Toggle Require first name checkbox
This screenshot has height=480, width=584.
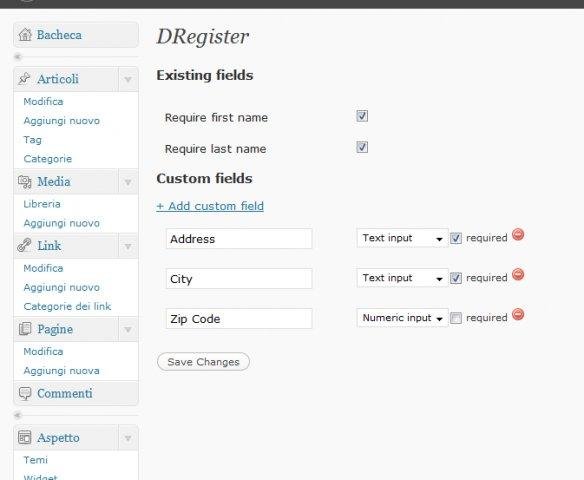coord(362,116)
